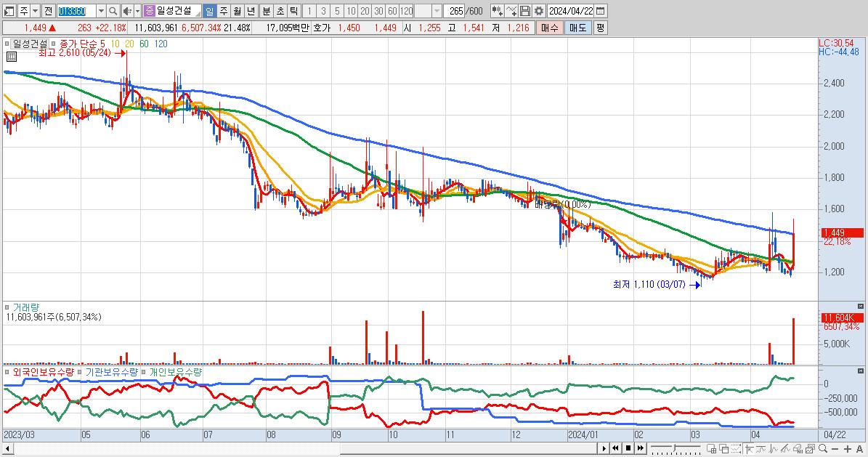868x457 pixels.
Task: Select the 30 interval button
Action: click(378, 10)
